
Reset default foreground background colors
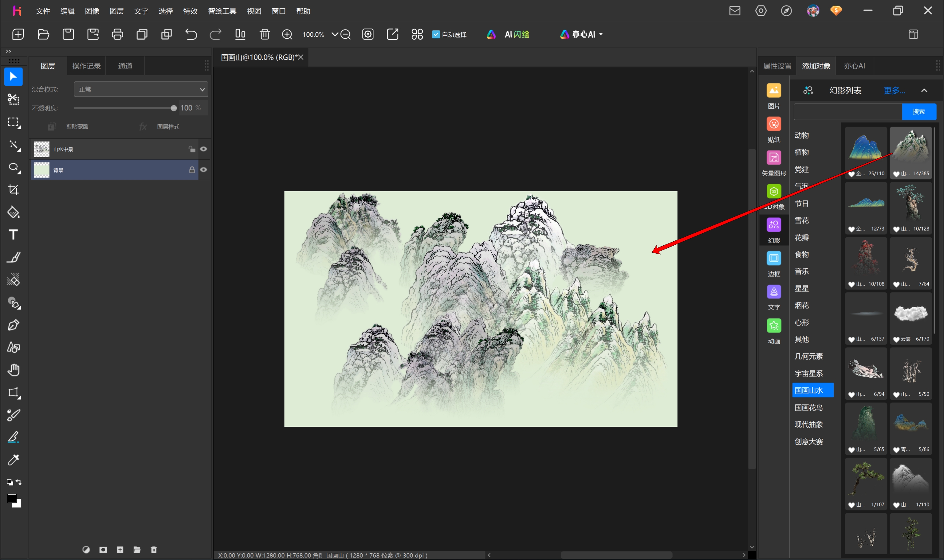(x=10, y=482)
